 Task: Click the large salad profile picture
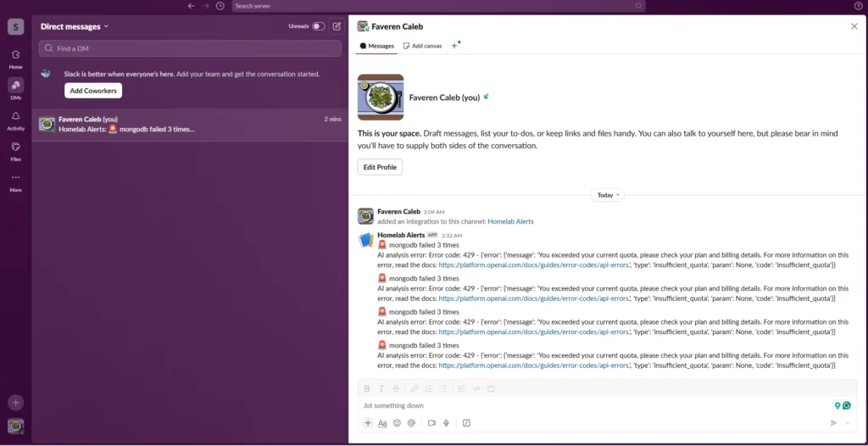381,97
